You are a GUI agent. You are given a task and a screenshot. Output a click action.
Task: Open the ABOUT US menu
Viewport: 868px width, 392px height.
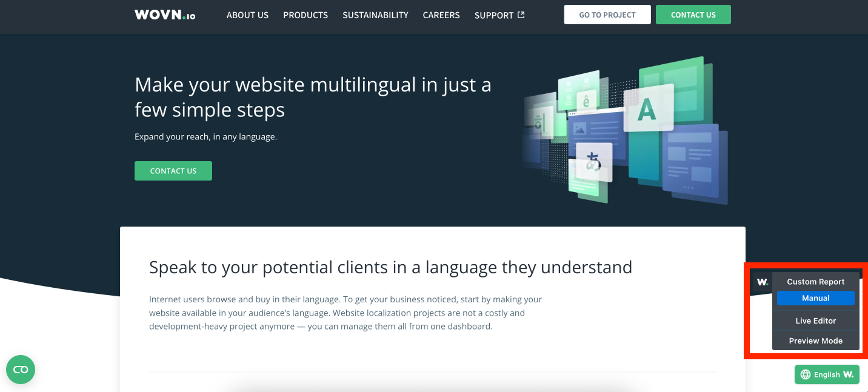coord(247,15)
